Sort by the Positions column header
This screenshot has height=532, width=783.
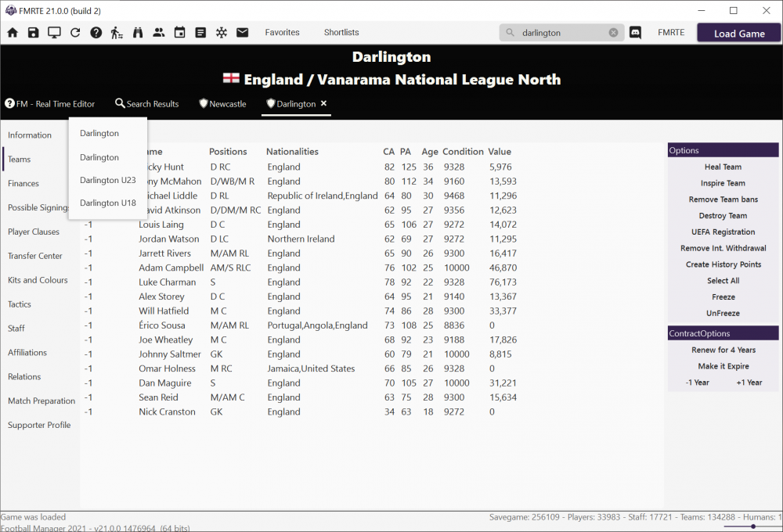point(228,152)
